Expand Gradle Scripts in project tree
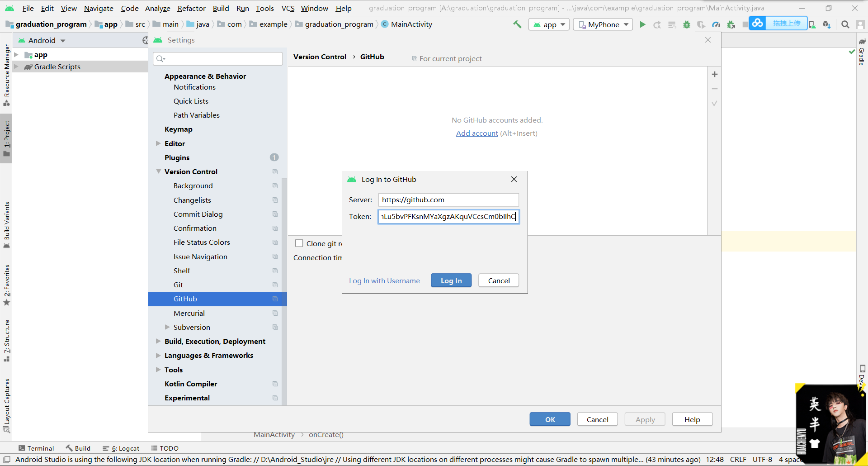 pyautogui.click(x=16, y=67)
